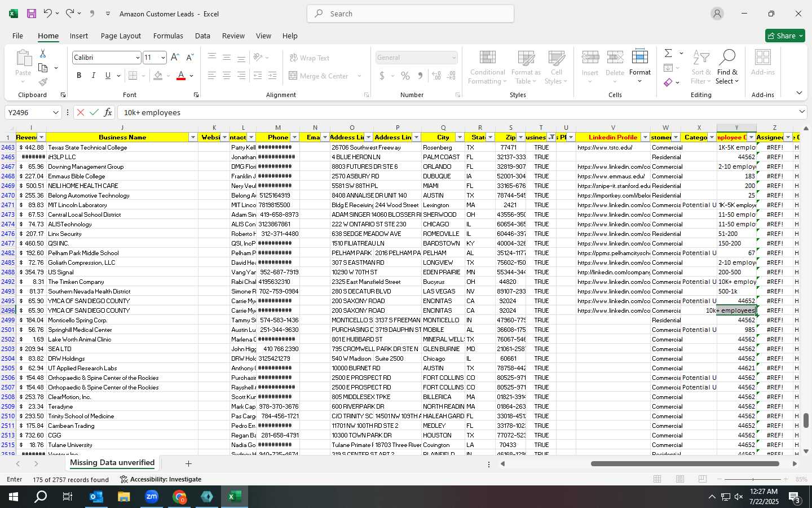
Task: Toggle Wrap Text
Action: click(x=309, y=58)
